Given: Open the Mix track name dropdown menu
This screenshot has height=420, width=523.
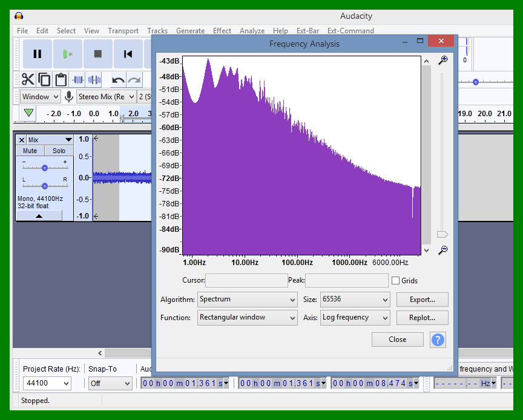Looking at the screenshot, I should 50,140.
